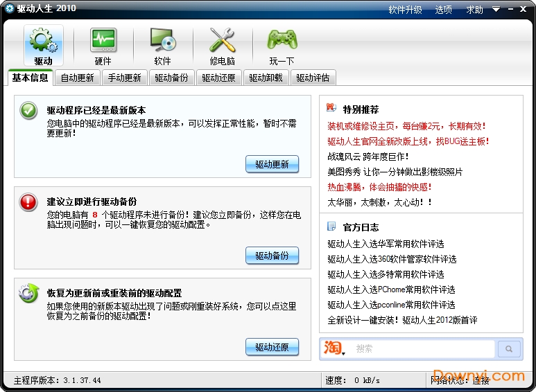536x392 pixels.
Task: Focus the 搜索 text input field
Action: pos(423,349)
